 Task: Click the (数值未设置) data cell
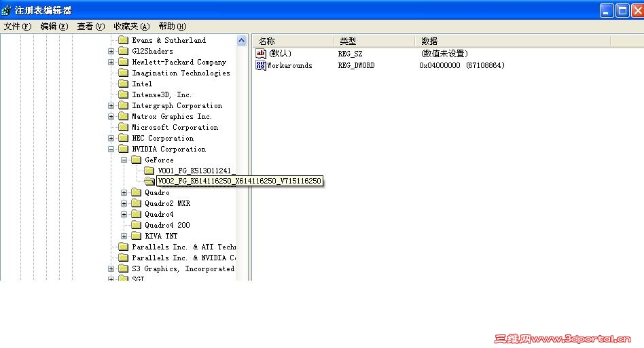point(444,54)
